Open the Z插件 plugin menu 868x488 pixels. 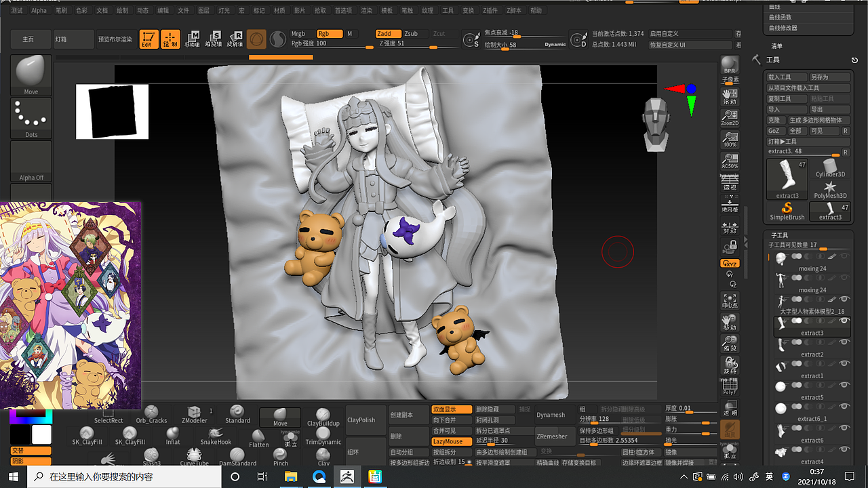tap(491, 11)
